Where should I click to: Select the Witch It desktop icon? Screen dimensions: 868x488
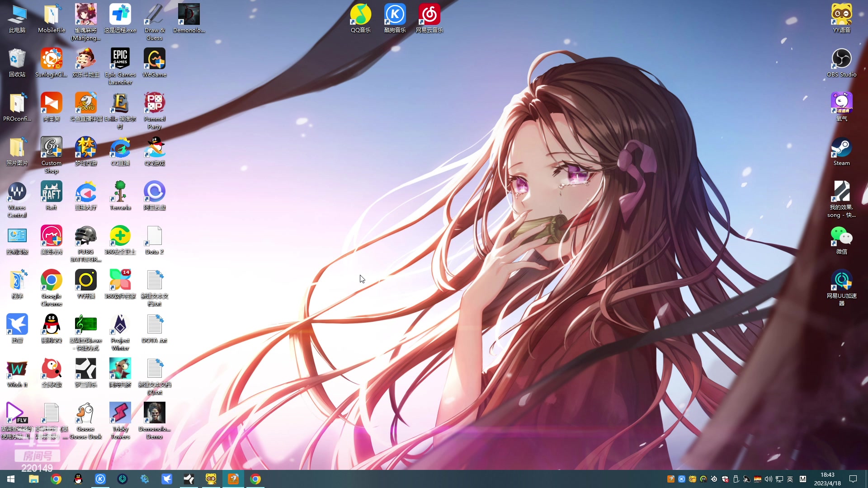point(17,373)
